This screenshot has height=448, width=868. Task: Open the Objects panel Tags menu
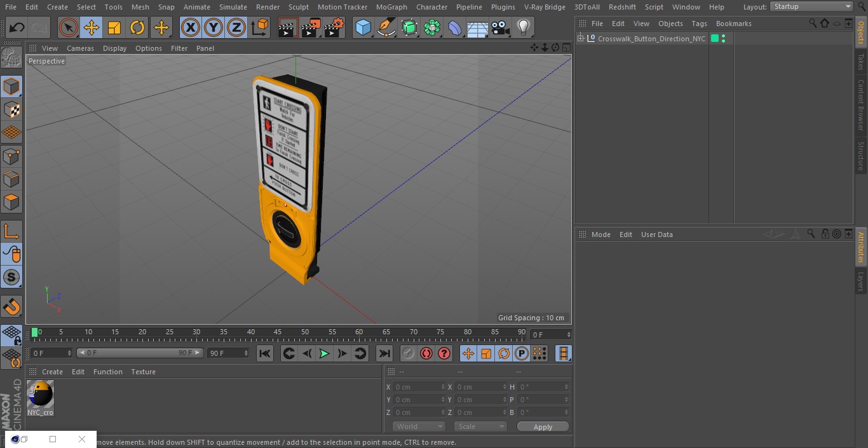(x=699, y=24)
